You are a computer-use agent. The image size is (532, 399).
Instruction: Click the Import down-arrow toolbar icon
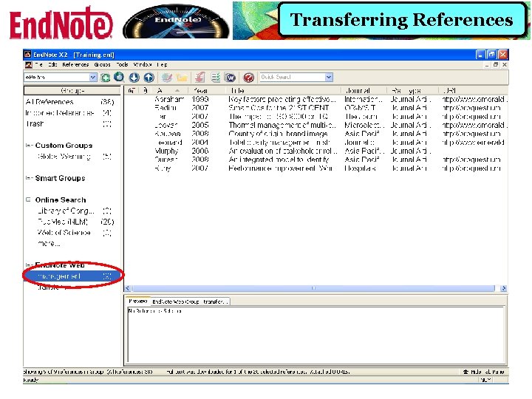134,78
